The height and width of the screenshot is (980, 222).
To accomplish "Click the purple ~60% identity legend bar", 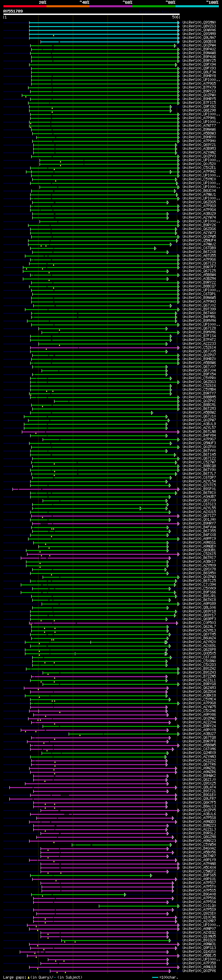I will (x=111, y=6).
